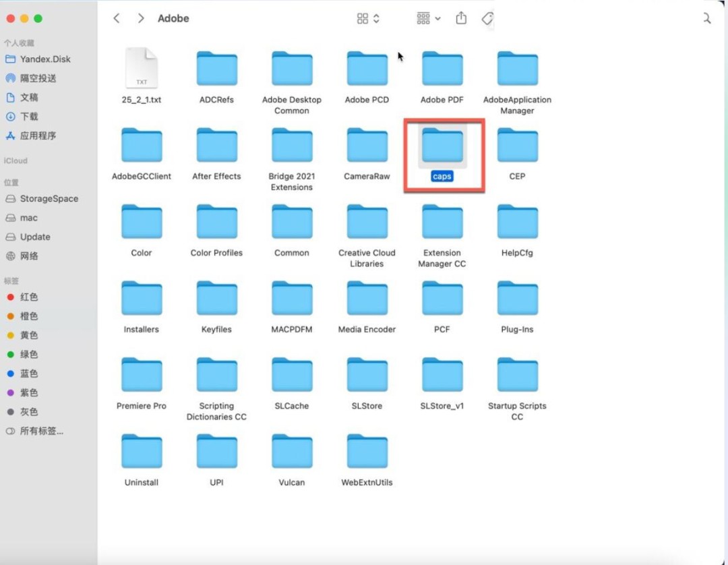Image resolution: width=728 pixels, height=565 pixels.
Task: Show all tags via 所有标签…
Action: point(41,431)
